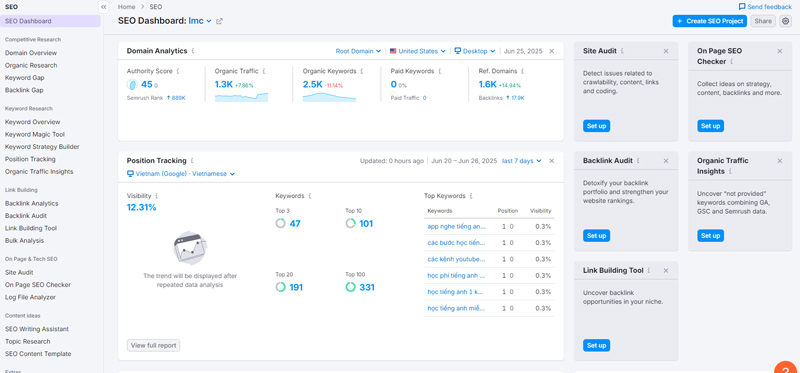
Task: Close the Domain Analytics widget
Action: pyautogui.click(x=552, y=51)
